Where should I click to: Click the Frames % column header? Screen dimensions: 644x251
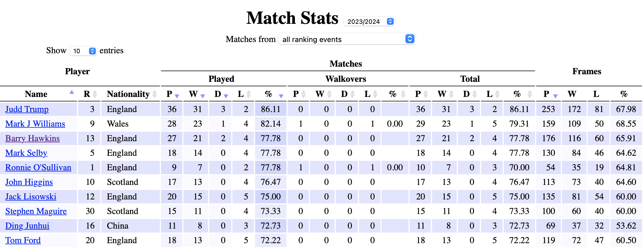click(x=624, y=94)
